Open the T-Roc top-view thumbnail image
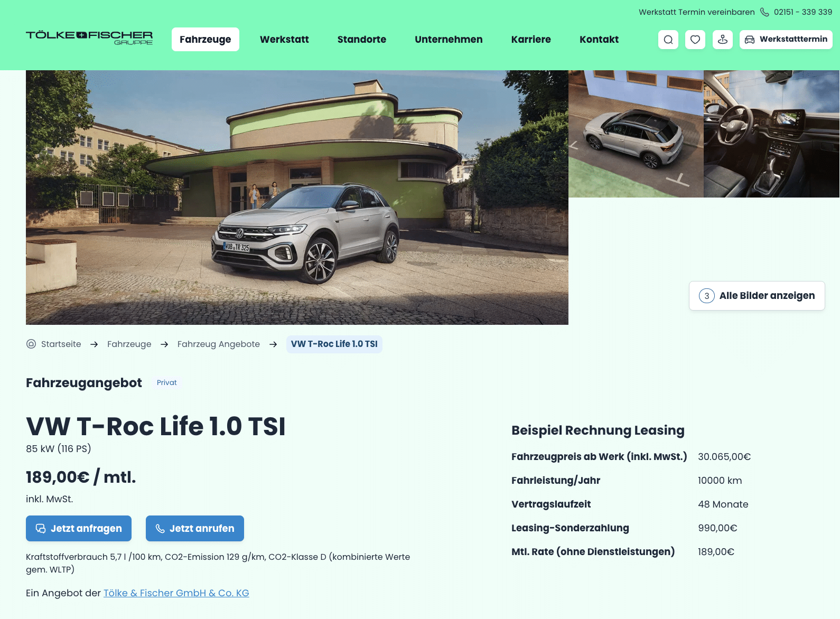 coord(636,134)
